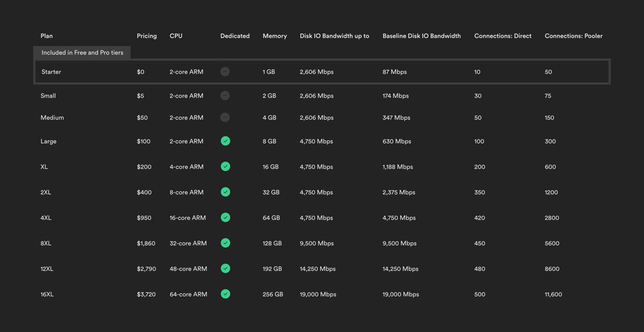
Task: Open the Starter plan row
Action: pyautogui.click(x=51, y=71)
